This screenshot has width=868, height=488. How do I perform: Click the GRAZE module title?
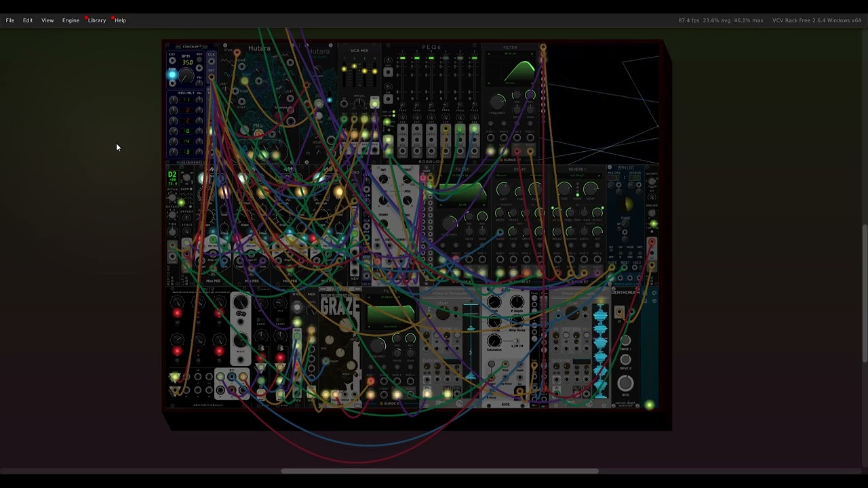click(x=340, y=306)
